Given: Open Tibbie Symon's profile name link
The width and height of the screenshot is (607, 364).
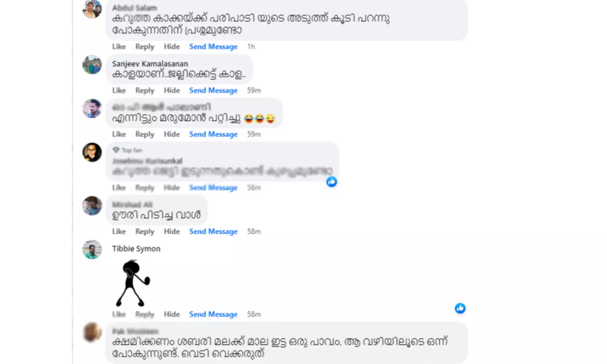Looking at the screenshot, I should point(136,249).
